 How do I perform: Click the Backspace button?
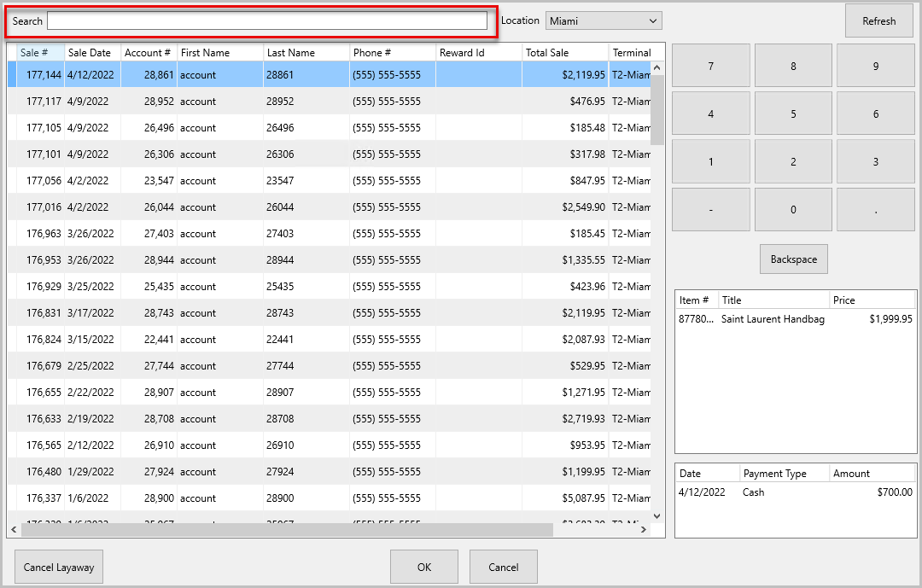[794, 259]
